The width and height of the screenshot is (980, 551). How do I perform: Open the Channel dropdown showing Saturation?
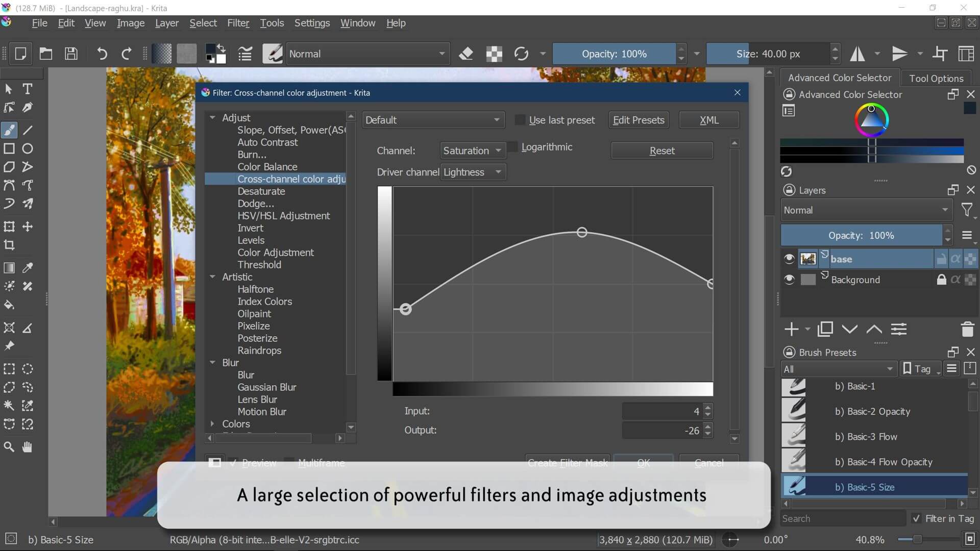tap(472, 151)
